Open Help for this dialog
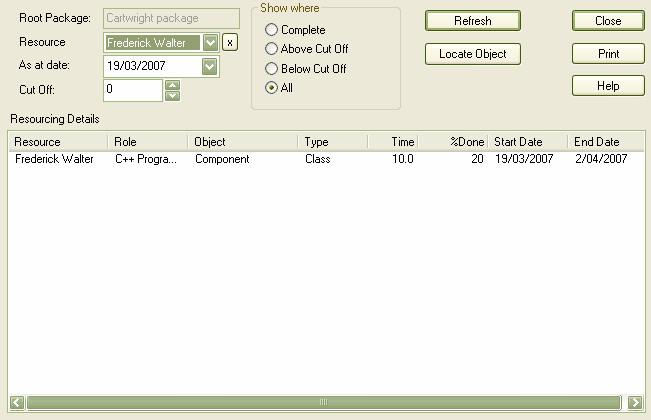Viewport: 651px width, 420px height. 608,86
